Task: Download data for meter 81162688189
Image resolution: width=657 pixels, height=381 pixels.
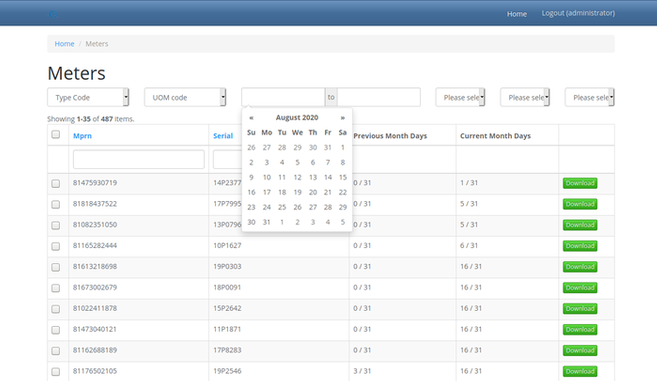Action: tap(580, 351)
